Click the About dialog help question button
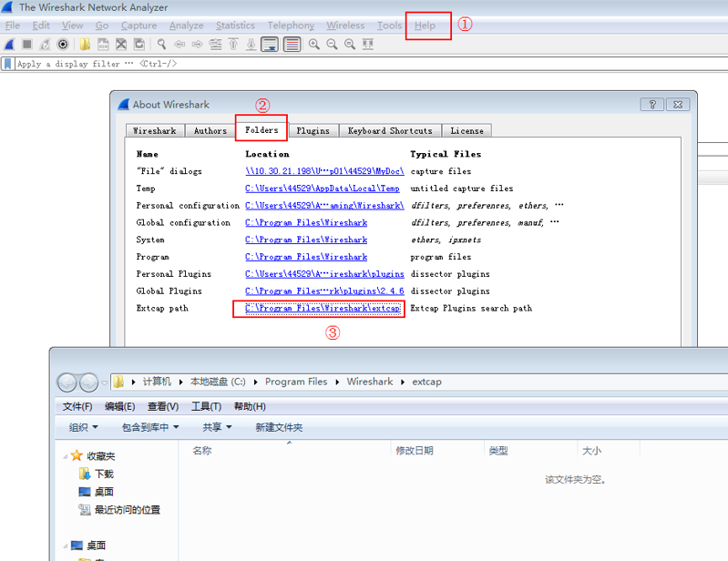This screenshot has width=728, height=561. tap(652, 105)
